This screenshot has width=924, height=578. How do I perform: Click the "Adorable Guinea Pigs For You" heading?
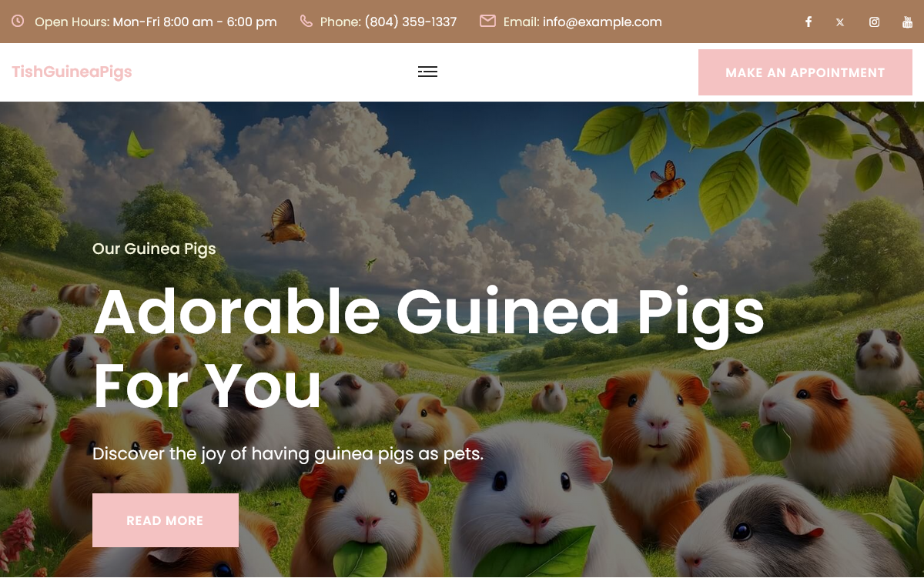pos(429,349)
